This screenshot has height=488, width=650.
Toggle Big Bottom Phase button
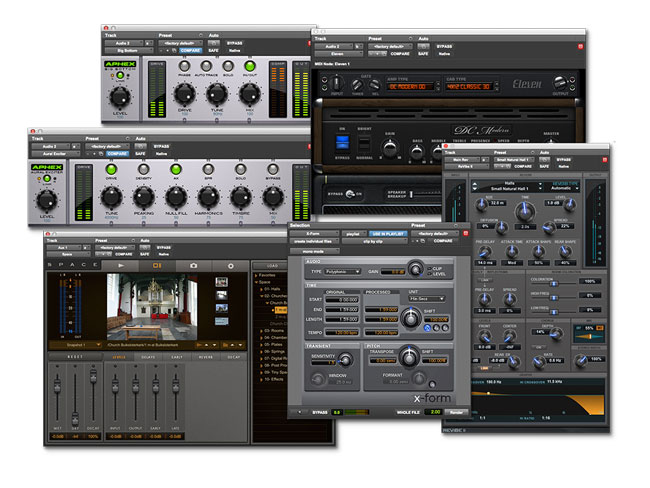(184, 66)
